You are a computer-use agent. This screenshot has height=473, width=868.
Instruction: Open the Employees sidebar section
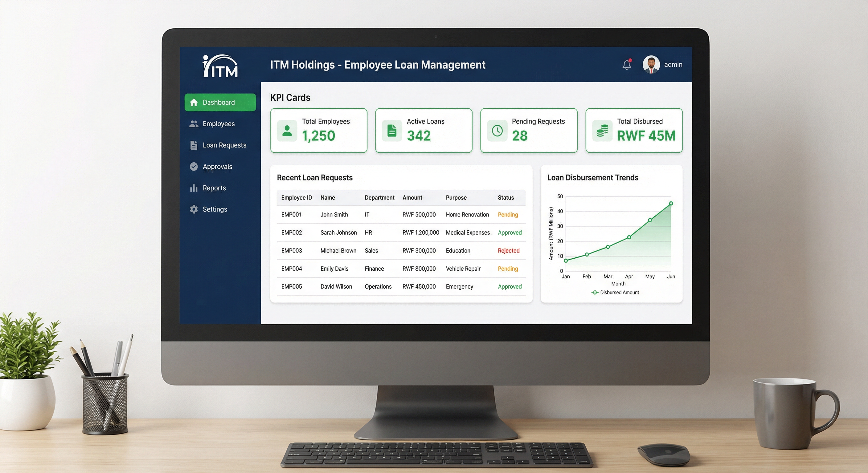(x=218, y=124)
